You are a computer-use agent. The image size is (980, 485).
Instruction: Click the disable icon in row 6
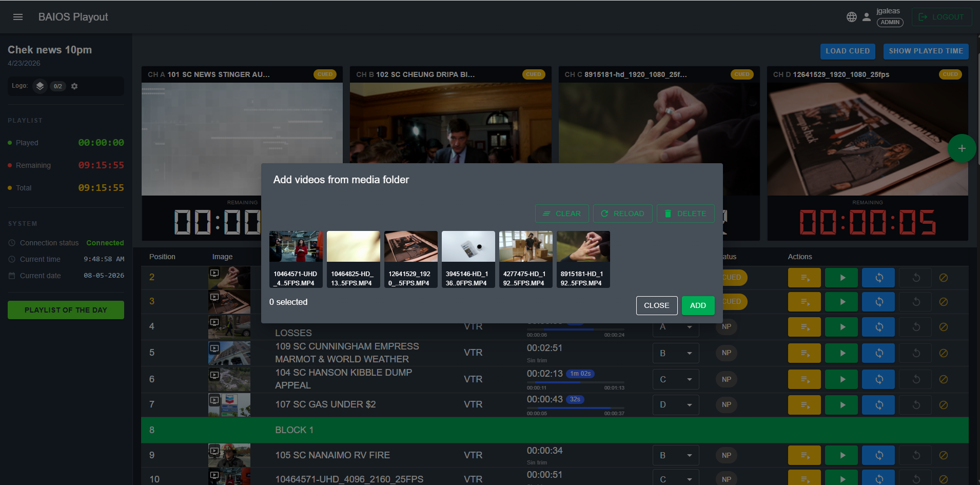943,379
